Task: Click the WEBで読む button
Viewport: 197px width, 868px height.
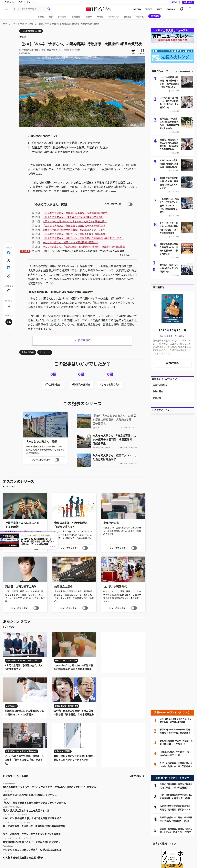Action: 172,363
